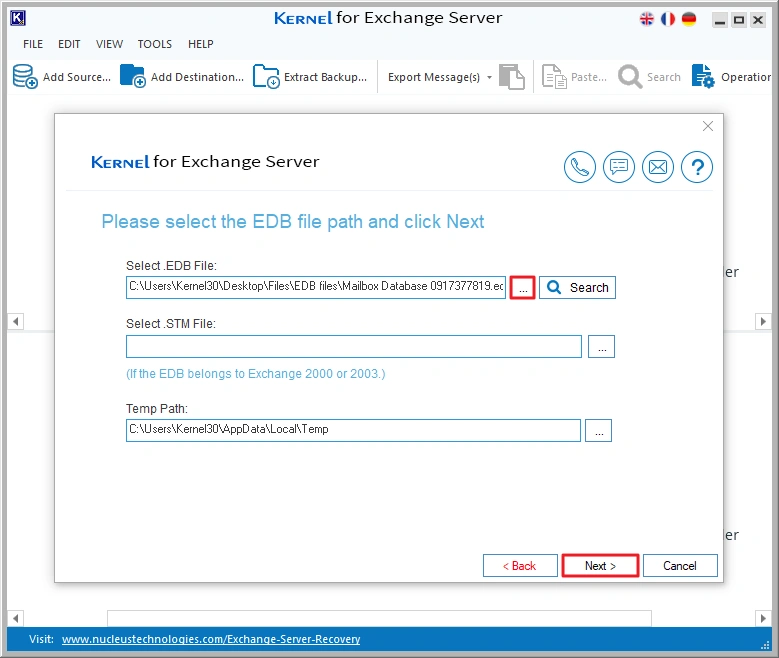Click the phone support icon in dialog
Viewport: 779px width, 658px height.
coord(579,167)
